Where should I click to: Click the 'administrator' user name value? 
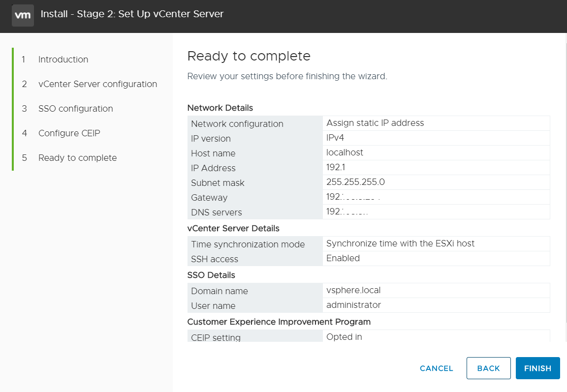[353, 305]
